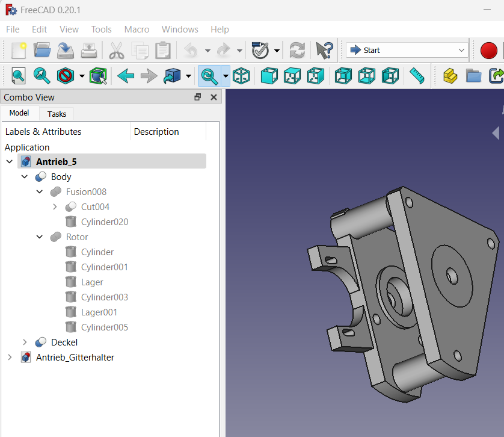
Task: Click the Refresh recompute icon
Action: click(297, 51)
